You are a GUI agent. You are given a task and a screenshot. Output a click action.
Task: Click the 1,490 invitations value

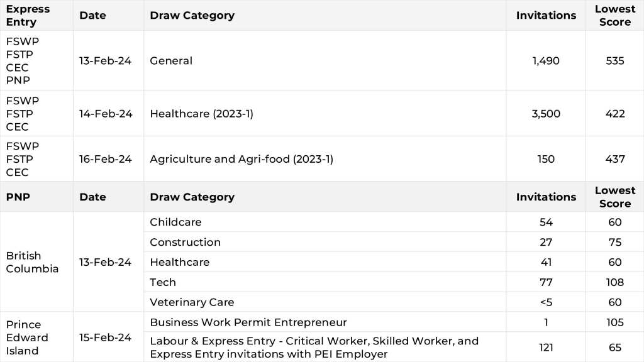click(x=545, y=61)
